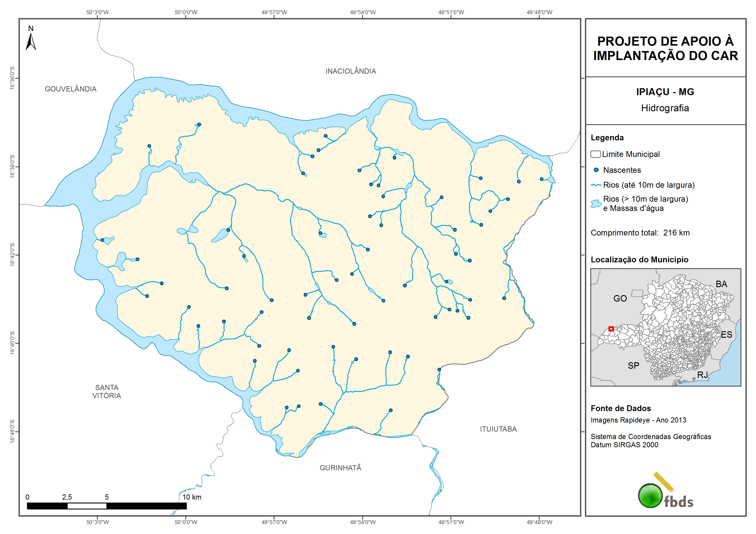Click the red square on locator map
Screen dimensions: 756x534
click(x=611, y=329)
